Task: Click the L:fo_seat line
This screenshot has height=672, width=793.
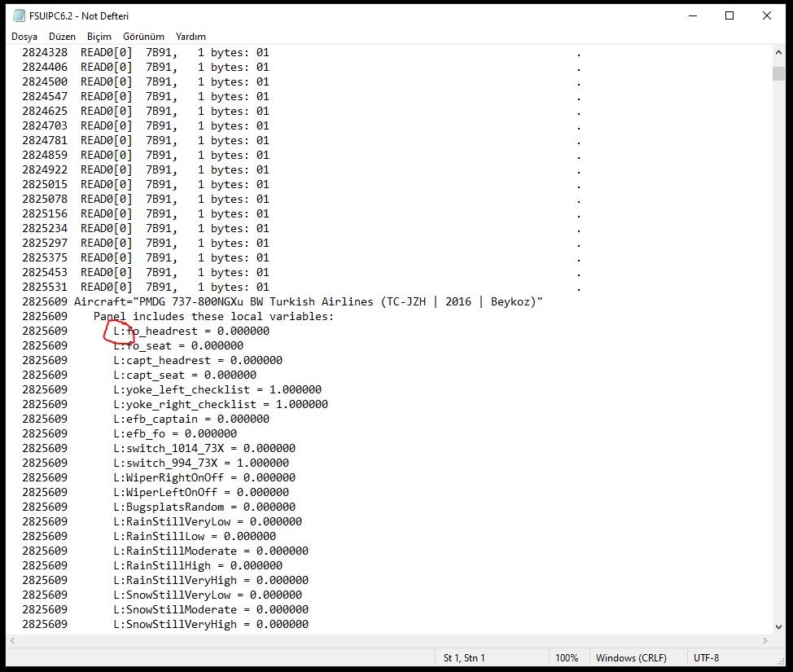Action: pos(133,345)
